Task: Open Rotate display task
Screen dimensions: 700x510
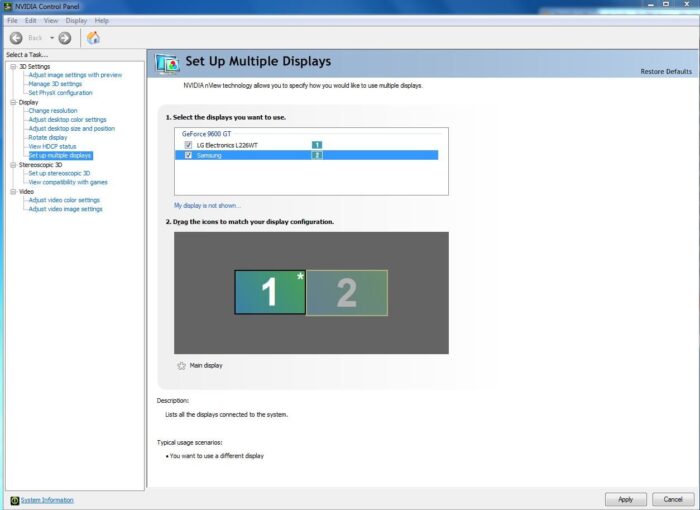Action: 48,138
